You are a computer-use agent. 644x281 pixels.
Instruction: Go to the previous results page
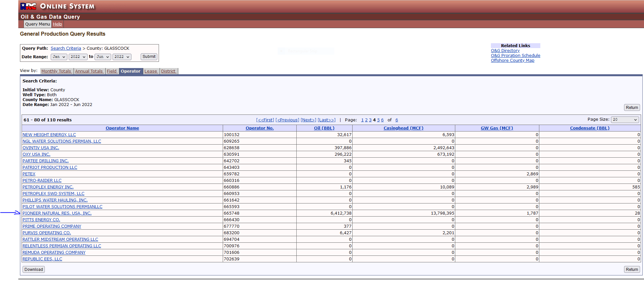click(287, 120)
